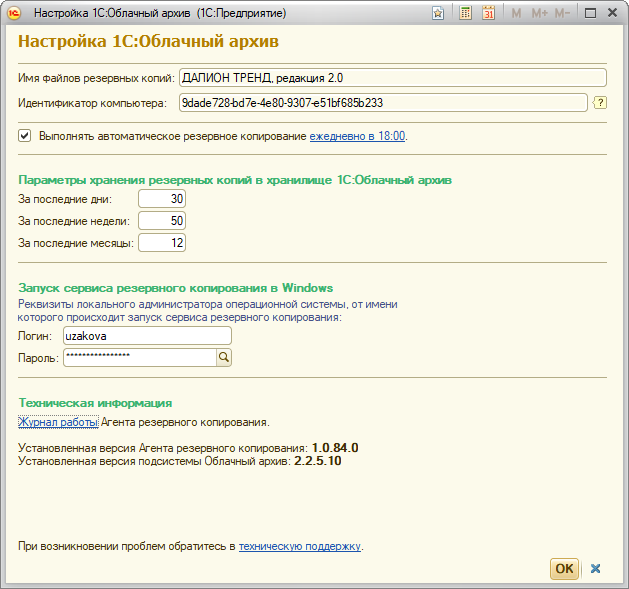Close the window via title bar X

point(612,13)
